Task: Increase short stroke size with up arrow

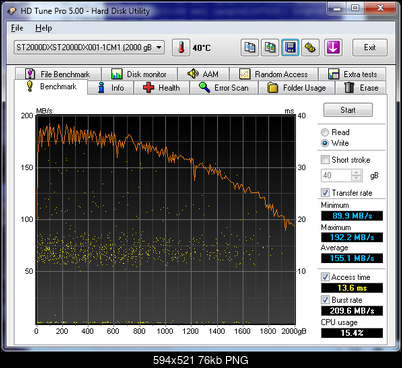Action: tap(357, 172)
